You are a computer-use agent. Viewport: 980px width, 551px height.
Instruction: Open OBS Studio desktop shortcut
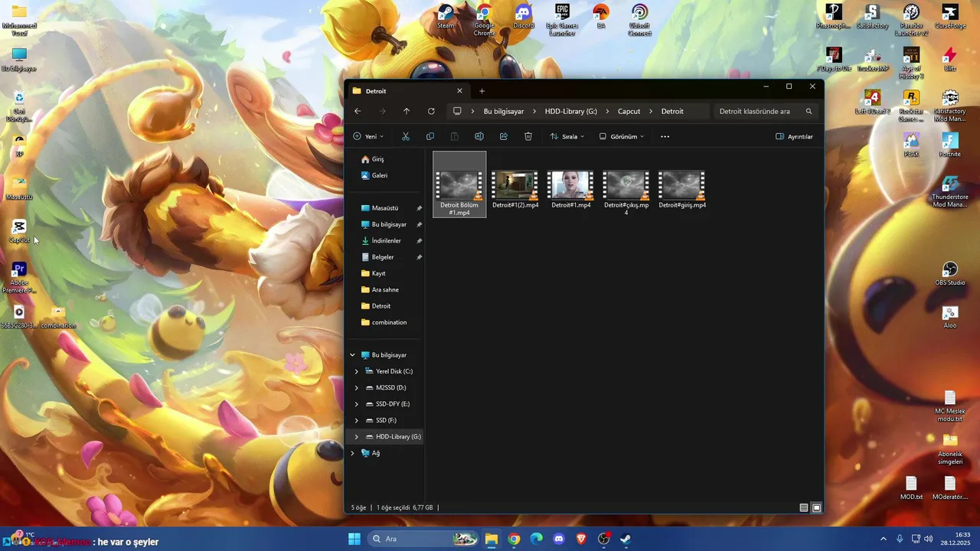[x=950, y=274]
